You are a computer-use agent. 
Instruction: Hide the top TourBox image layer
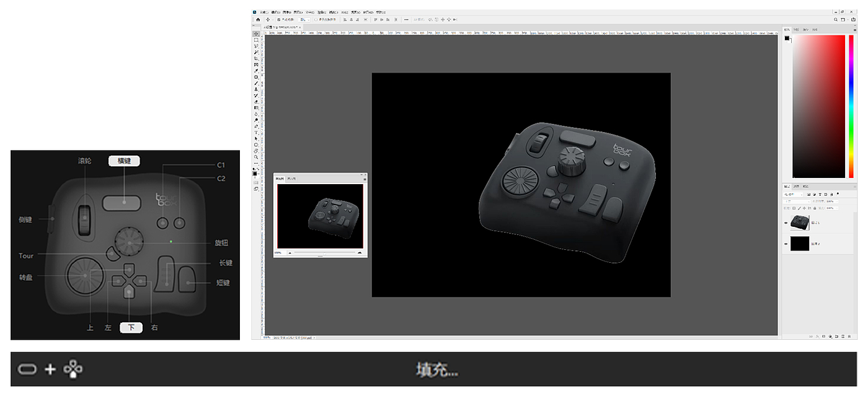tap(786, 223)
